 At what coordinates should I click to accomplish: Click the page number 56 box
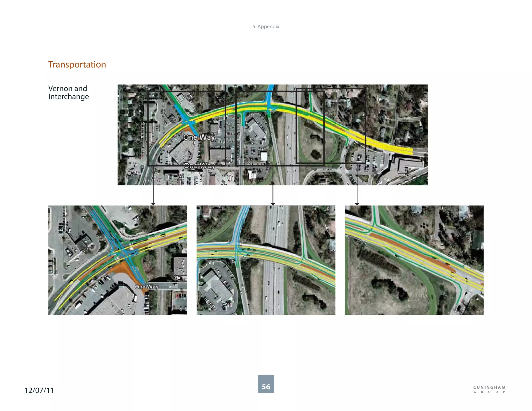pos(266,384)
